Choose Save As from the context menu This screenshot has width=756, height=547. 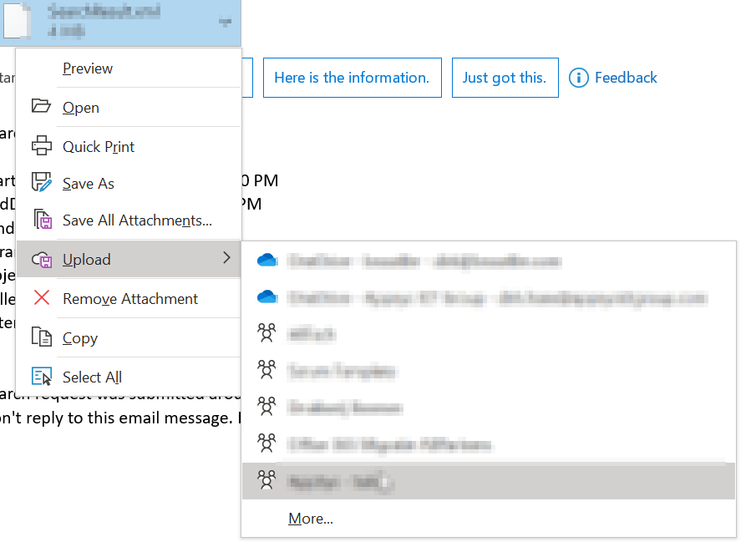88,182
